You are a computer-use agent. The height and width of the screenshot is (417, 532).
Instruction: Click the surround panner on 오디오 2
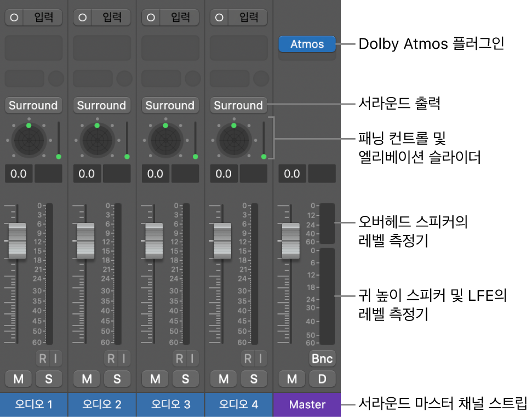coord(98,140)
